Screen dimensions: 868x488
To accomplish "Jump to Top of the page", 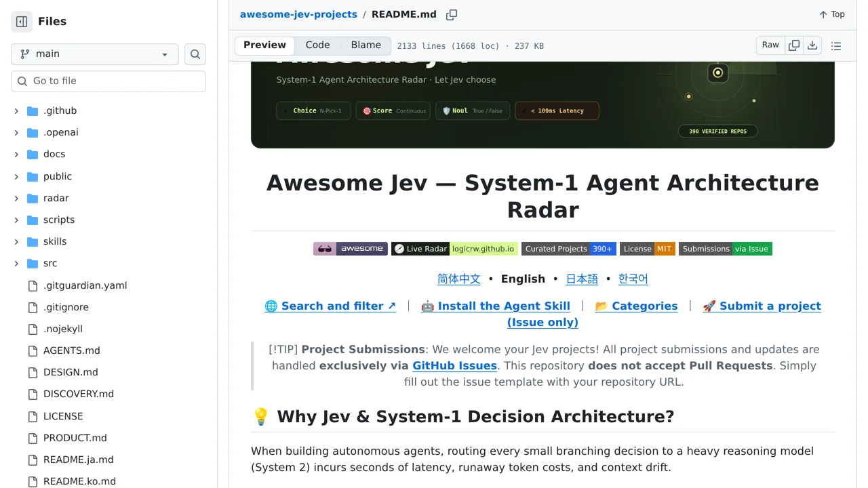I will point(832,14).
